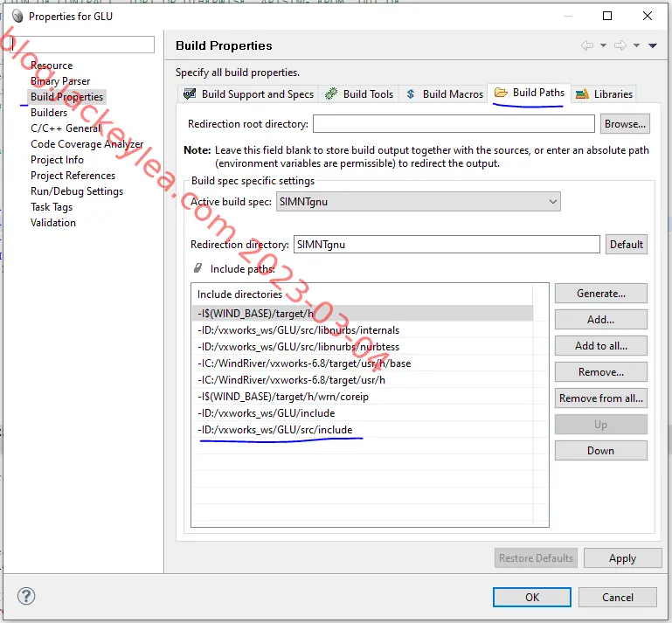Click the Build Support and Specs tab icon
The width and height of the screenshot is (672, 623).
[190, 93]
